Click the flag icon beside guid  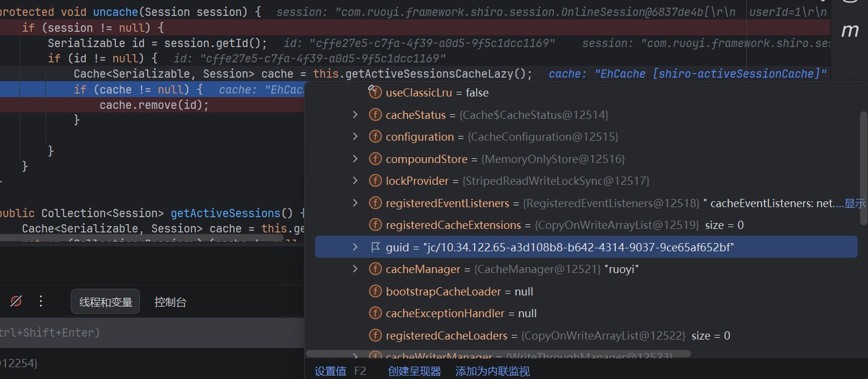[375, 247]
